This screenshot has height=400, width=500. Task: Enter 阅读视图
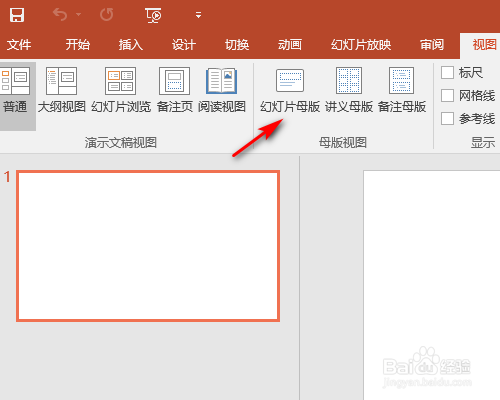pos(222,90)
